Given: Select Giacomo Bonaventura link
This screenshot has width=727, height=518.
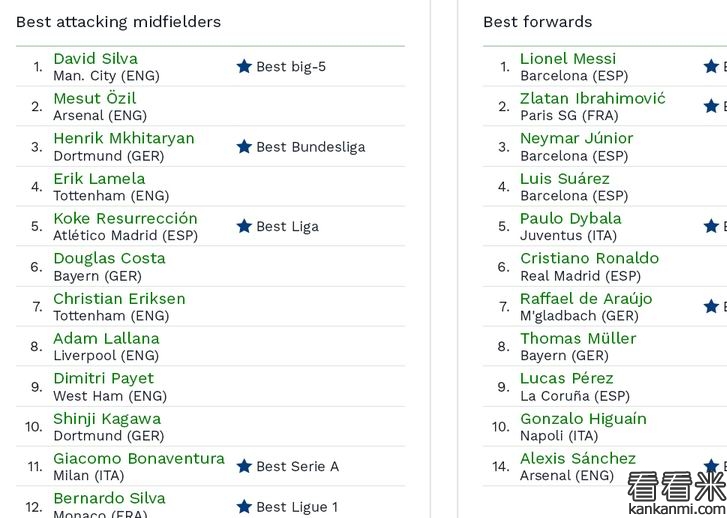Looking at the screenshot, I should (138, 459).
